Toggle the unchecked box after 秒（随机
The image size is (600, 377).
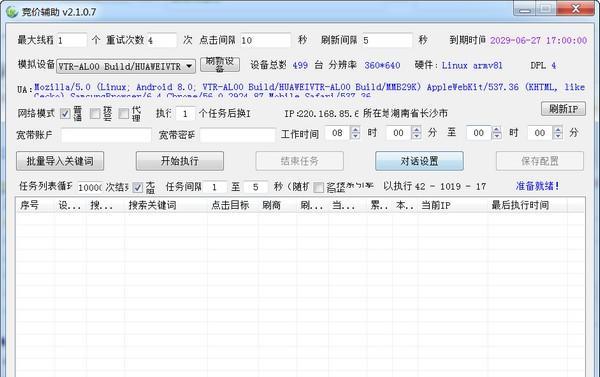[x=318, y=188]
